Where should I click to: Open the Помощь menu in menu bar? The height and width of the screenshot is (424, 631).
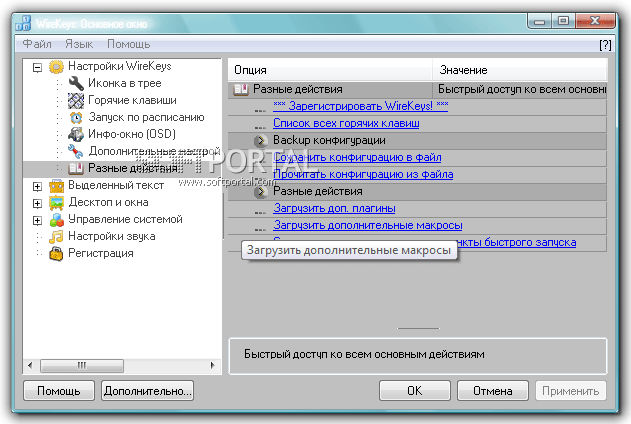[129, 44]
